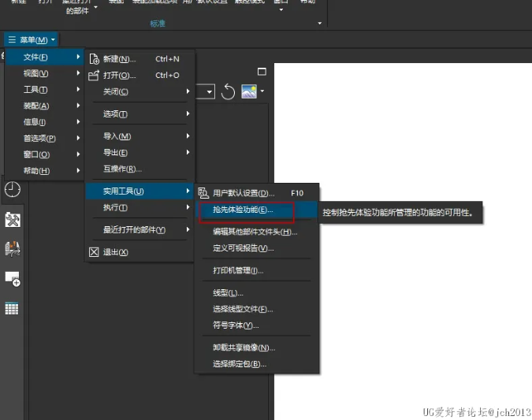Choose 退出(X) to exit the application

(115, 252)
